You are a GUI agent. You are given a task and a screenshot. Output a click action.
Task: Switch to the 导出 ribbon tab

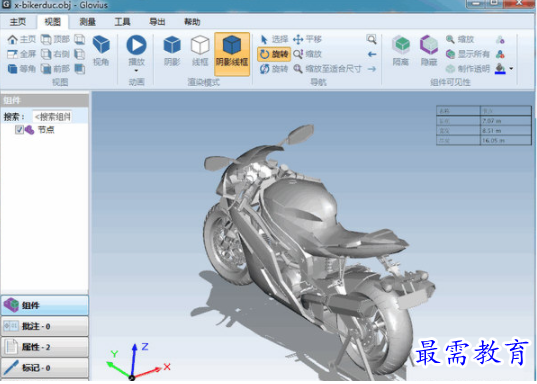coord(157,22)
